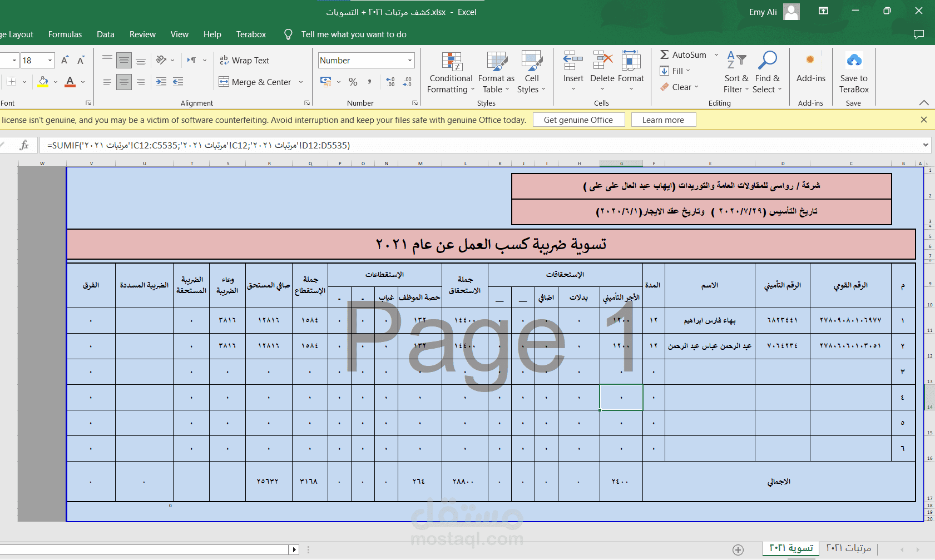Open the Formulas tab

tap(65, 34)
